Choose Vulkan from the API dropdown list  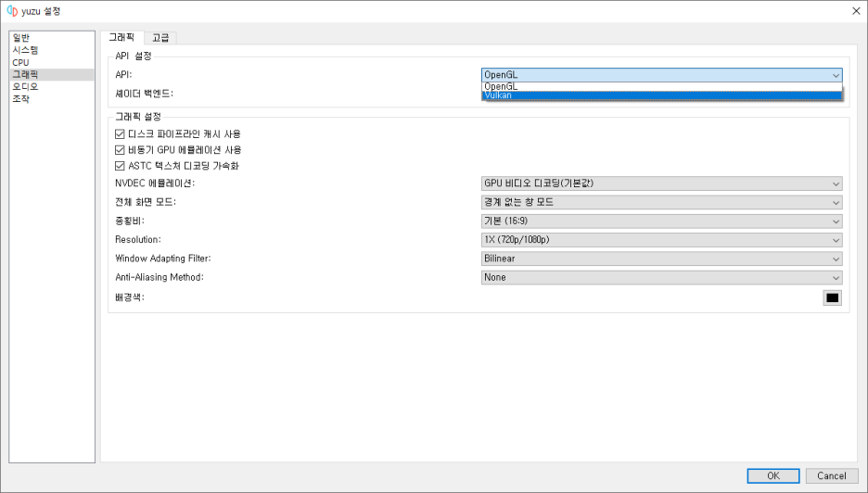661,95
